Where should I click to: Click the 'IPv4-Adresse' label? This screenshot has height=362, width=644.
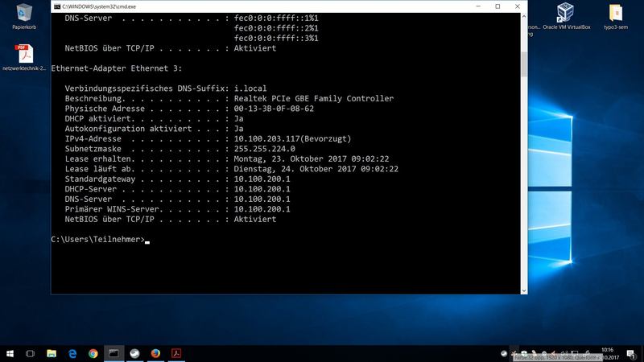coord(93,138)
